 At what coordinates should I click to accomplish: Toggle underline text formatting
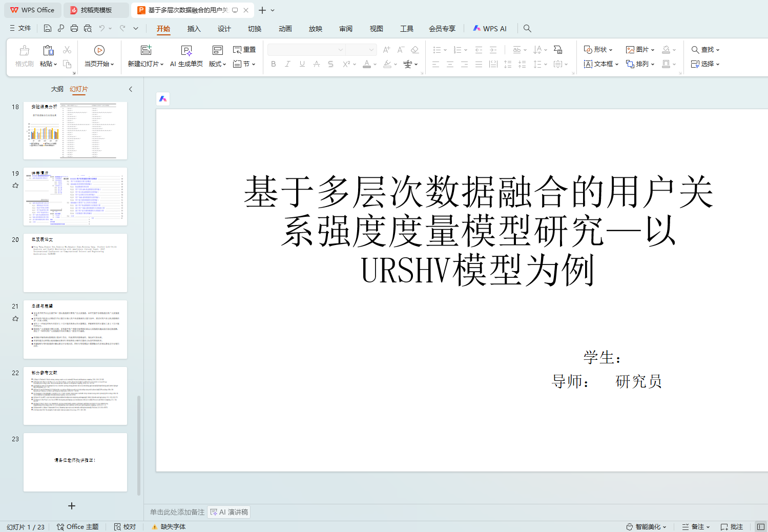(x=302, y=64)
